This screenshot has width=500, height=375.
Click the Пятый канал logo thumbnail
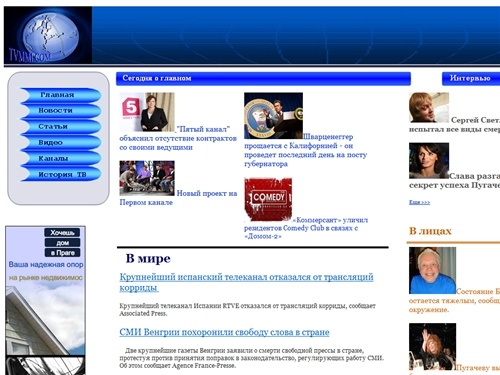coord(147,112)
